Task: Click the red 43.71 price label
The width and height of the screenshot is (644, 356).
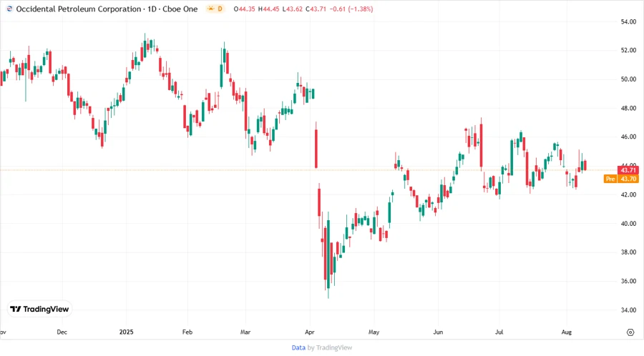Action: click(628, 170)
